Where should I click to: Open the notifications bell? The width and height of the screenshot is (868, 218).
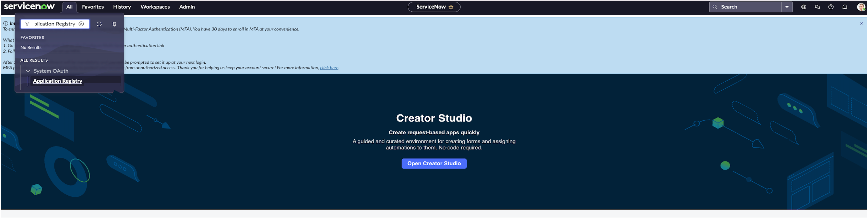coord(845,7)
